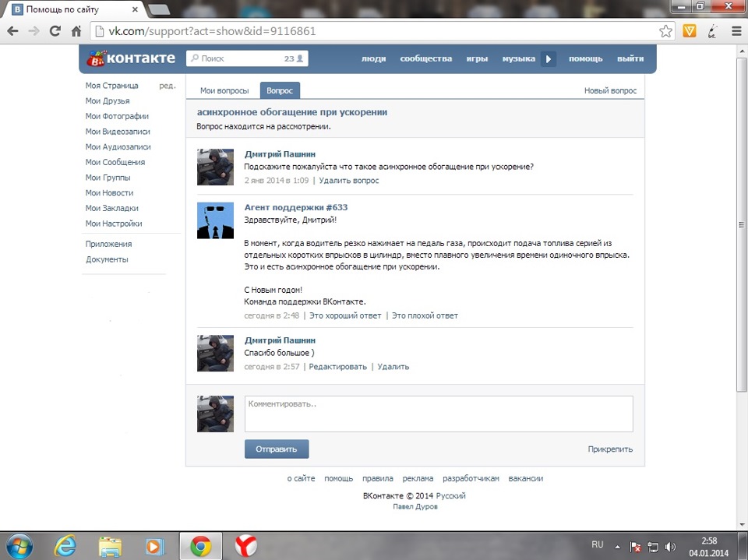This screenshot has width=748, height=560.
Task: Open the music player play arrow in header
Action: click(x=548, y=58)
